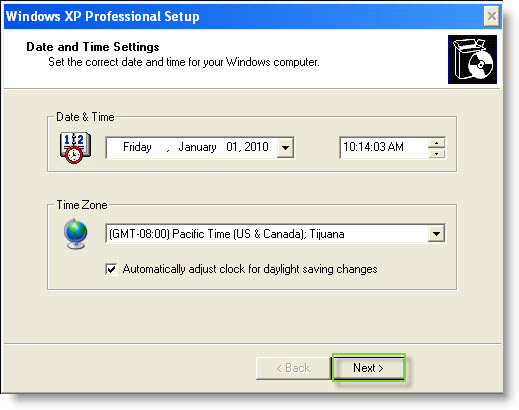
Task: Decrease time with the down spinner arrow
Action: pyautogui.click(x=436, y=153)
